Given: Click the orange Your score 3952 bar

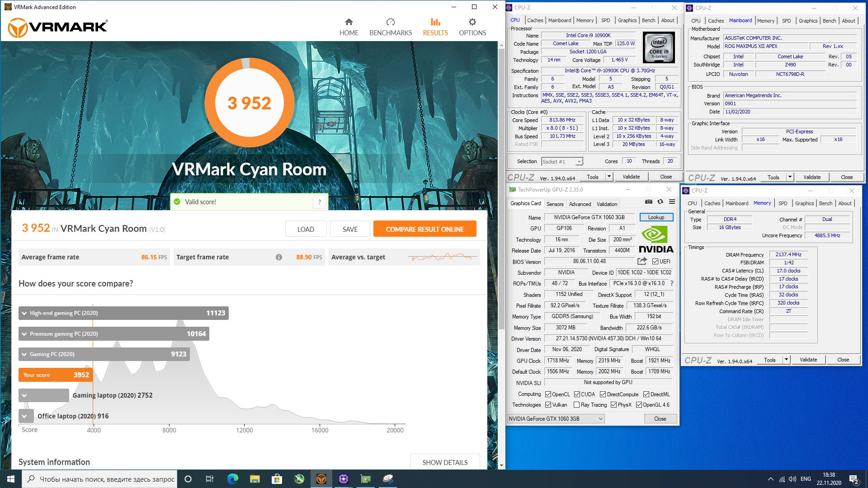Looking at the screenshot, I should (x=56, y=375).
